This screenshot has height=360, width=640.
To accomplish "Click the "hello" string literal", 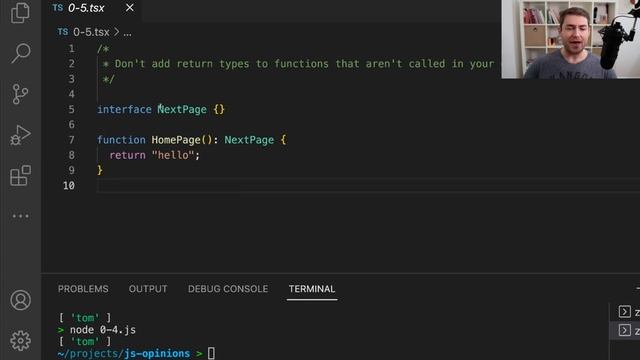I will coord(173,155).
